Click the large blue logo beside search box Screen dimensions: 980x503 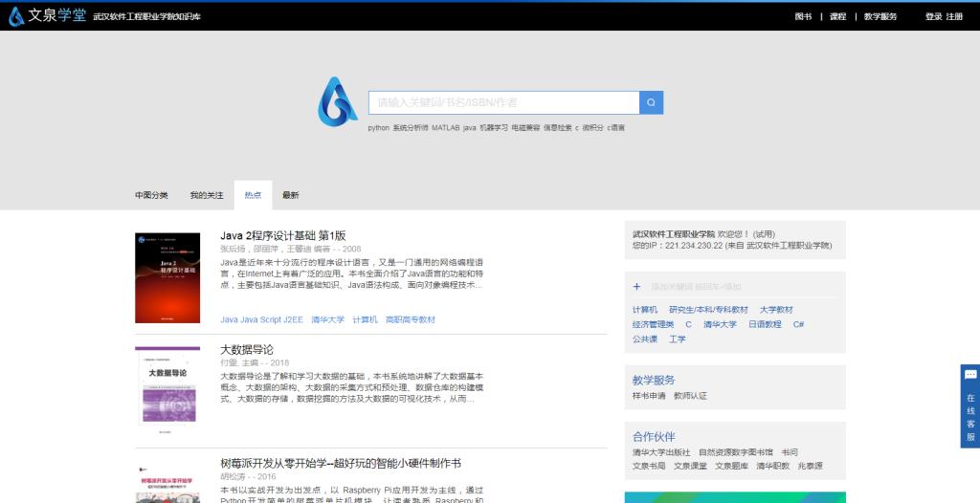coord(337,101)
